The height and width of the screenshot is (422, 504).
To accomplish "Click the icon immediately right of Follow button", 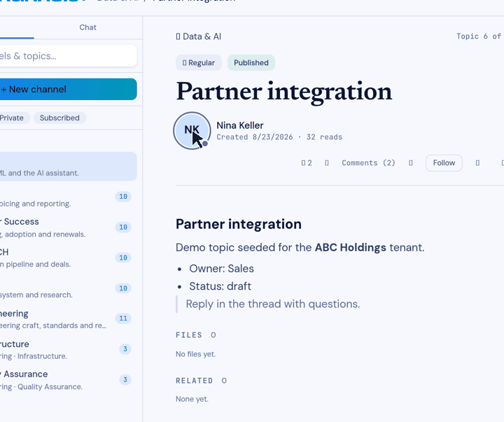I will coord(477,163).
